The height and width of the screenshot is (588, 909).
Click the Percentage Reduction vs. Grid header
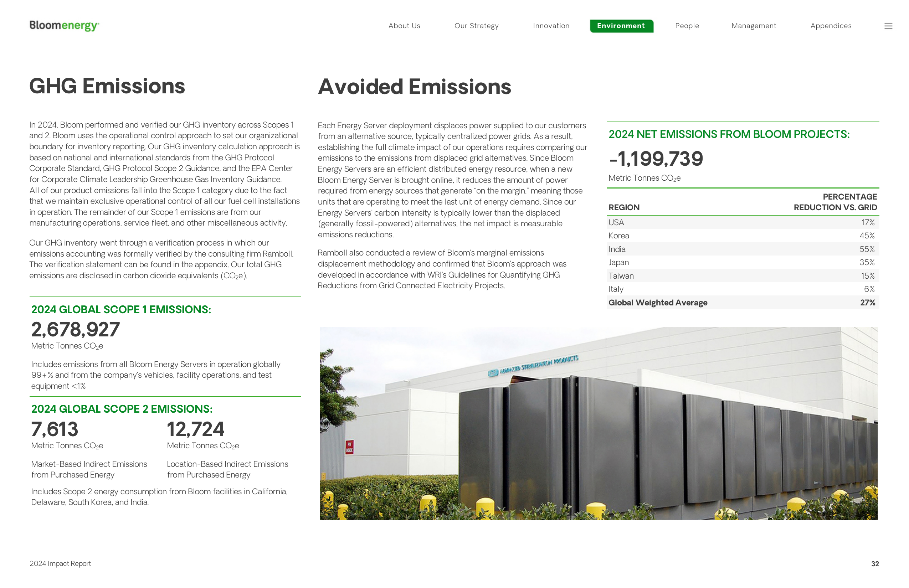tap(835, 202)
